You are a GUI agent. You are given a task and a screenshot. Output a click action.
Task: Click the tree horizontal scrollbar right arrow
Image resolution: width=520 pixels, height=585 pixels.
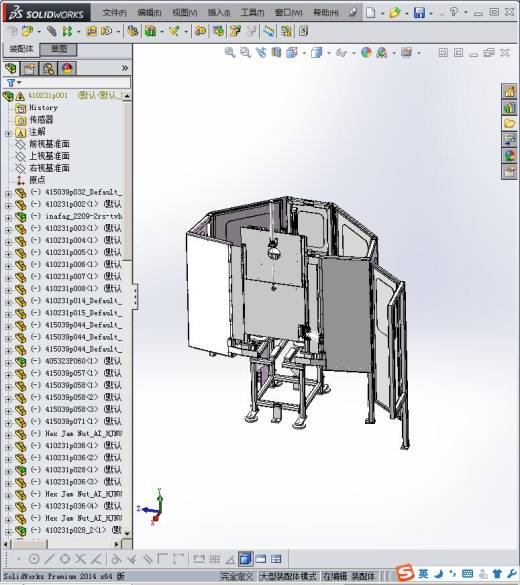117,544
